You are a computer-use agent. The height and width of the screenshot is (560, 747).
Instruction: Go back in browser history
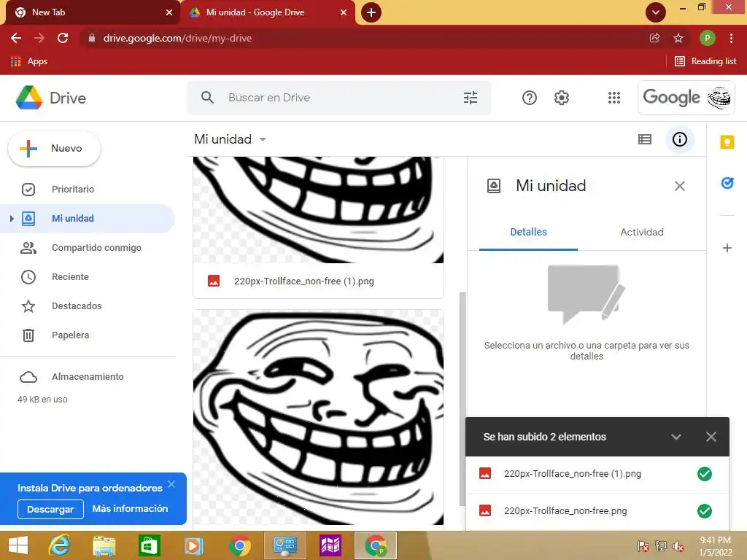coord(16,38)
